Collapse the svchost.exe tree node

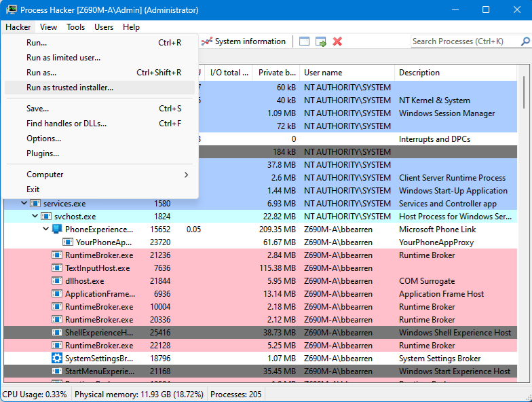pyautogui.click(x=35, y=216)
